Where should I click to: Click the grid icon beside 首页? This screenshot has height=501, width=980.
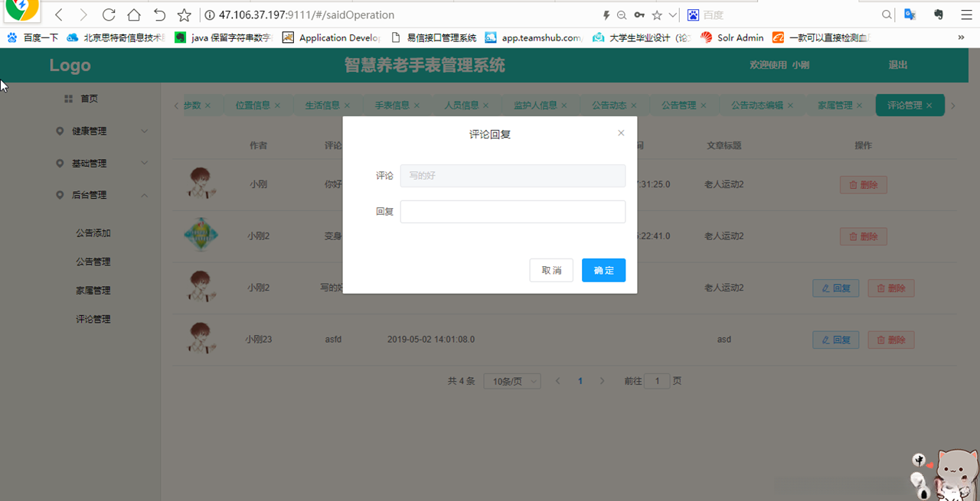coord(67,98)
